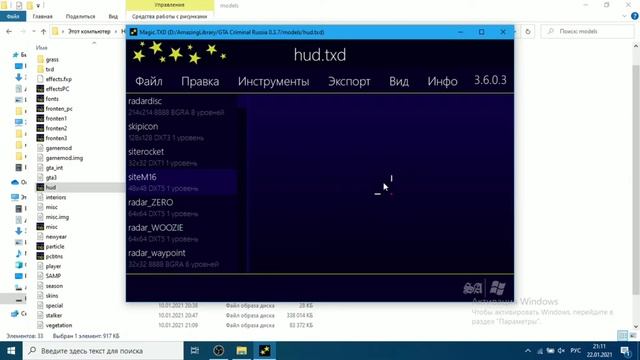Screen dimensions: 640x360
Task: Select the vegetation file
Action: click(59, 325)
